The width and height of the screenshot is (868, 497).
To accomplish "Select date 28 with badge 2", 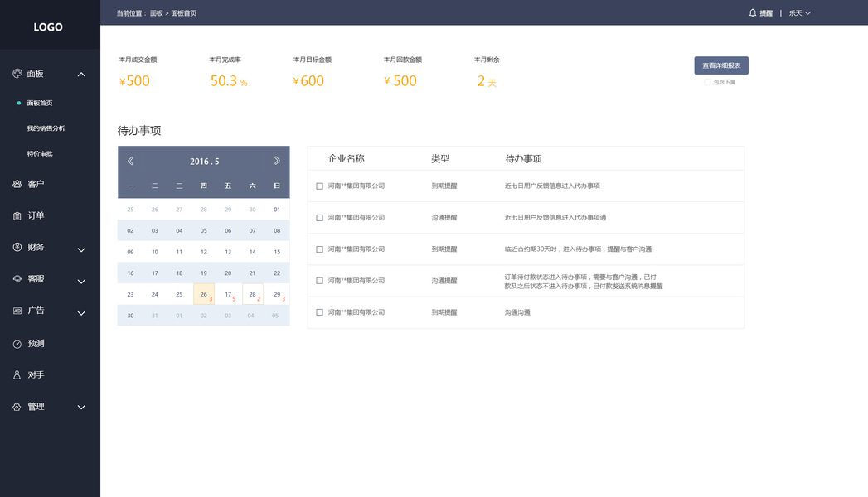I will [252, 294].
